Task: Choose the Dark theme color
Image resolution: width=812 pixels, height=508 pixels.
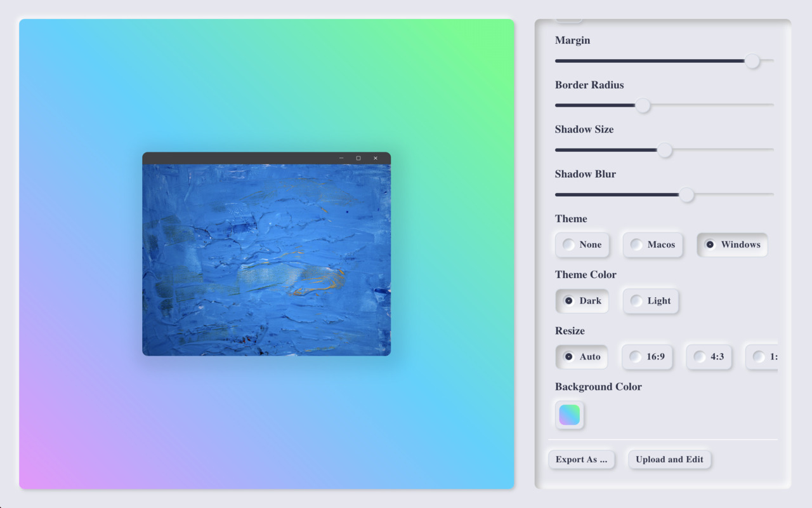Action: point(582,301)
